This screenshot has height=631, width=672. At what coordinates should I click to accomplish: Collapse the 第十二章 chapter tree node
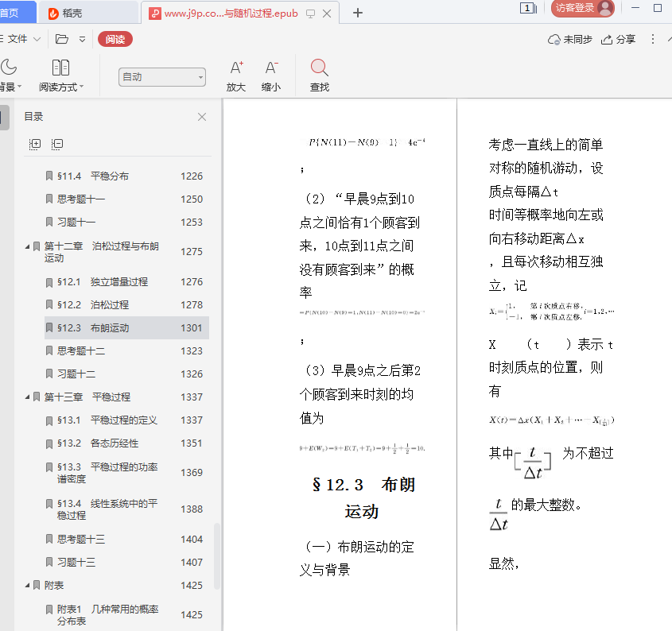tap(28, 247)
